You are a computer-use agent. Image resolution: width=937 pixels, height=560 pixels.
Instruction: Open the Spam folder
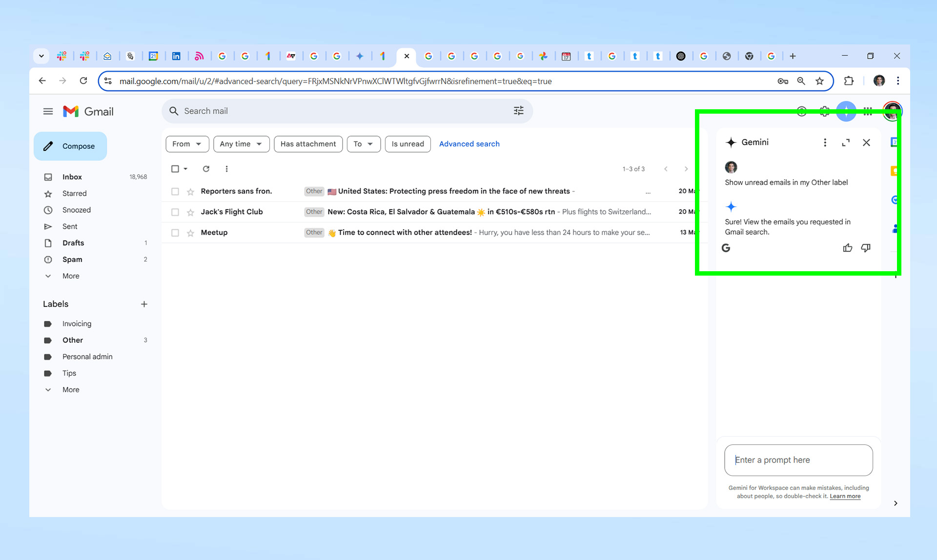(72, 260)
